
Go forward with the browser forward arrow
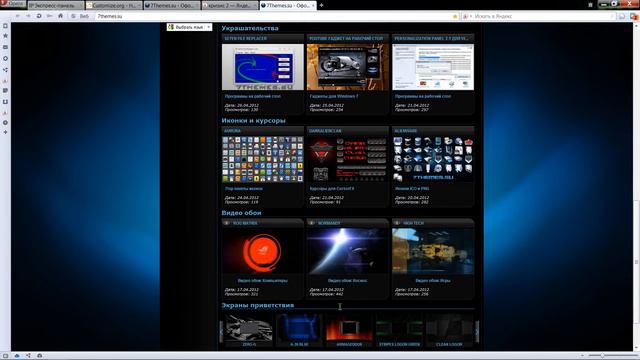coord(28,16)
